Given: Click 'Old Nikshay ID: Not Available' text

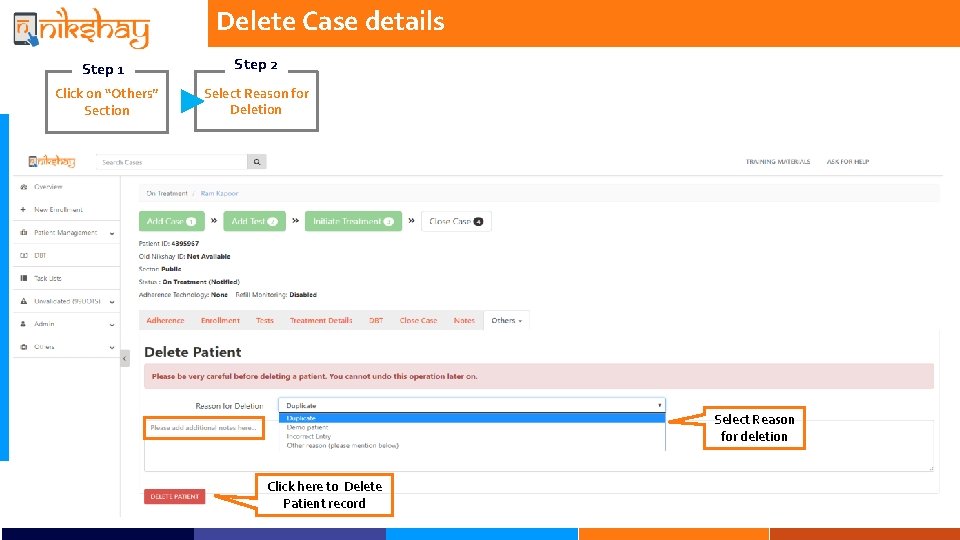Looking at the screenshot, I should coord(184,257).
